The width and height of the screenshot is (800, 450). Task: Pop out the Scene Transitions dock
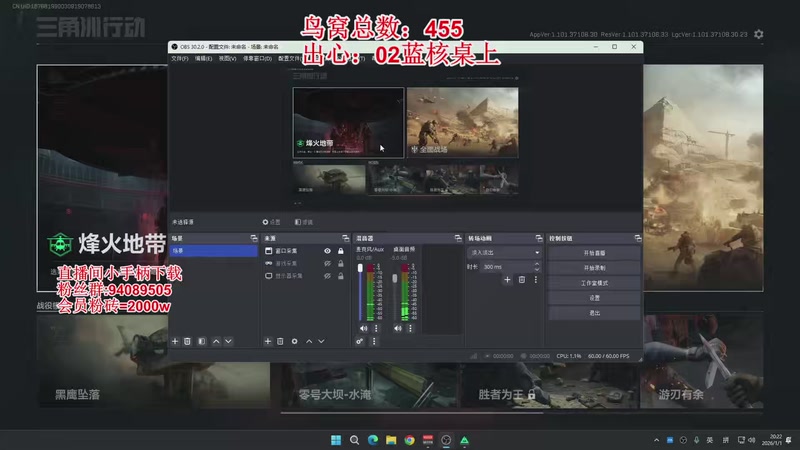(539, 238)
